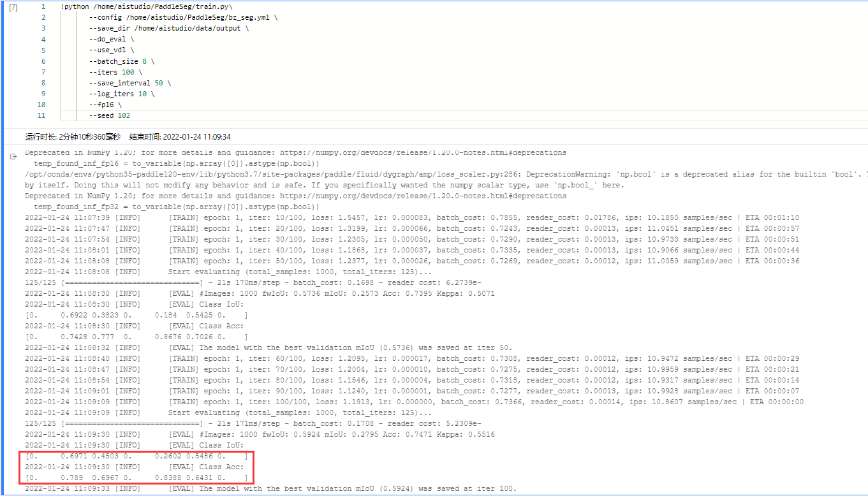This screenshot has height=496, width=868.
Task: Click the TRAIN log line for iter 20/100
Action: pos(411,228)
